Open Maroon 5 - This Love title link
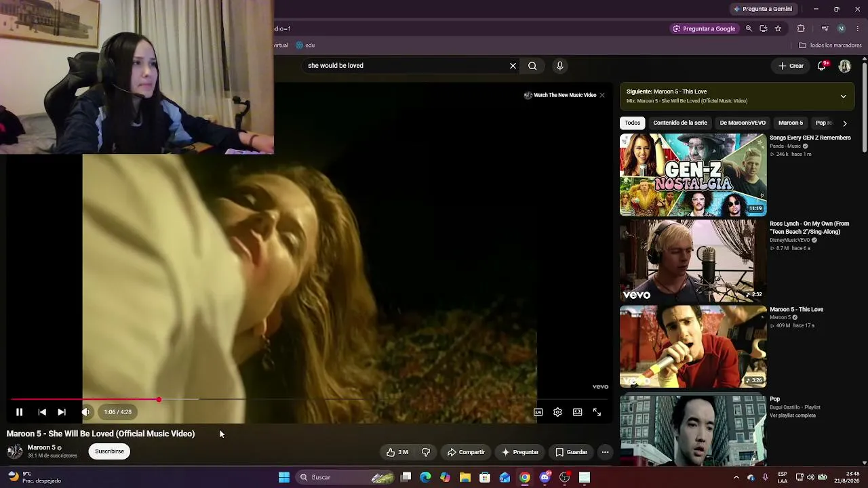Image resolution: width=868 pixels, height=488 pixels. click(x=796, y=310)
